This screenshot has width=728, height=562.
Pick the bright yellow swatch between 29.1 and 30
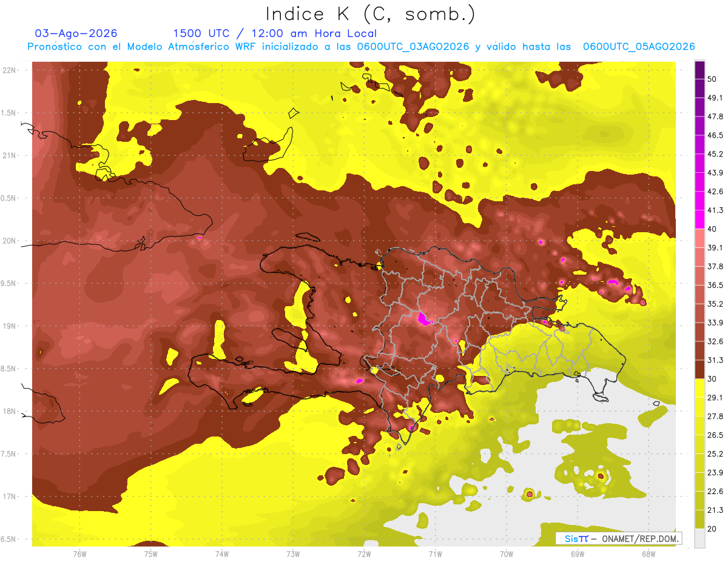[699, 389]
